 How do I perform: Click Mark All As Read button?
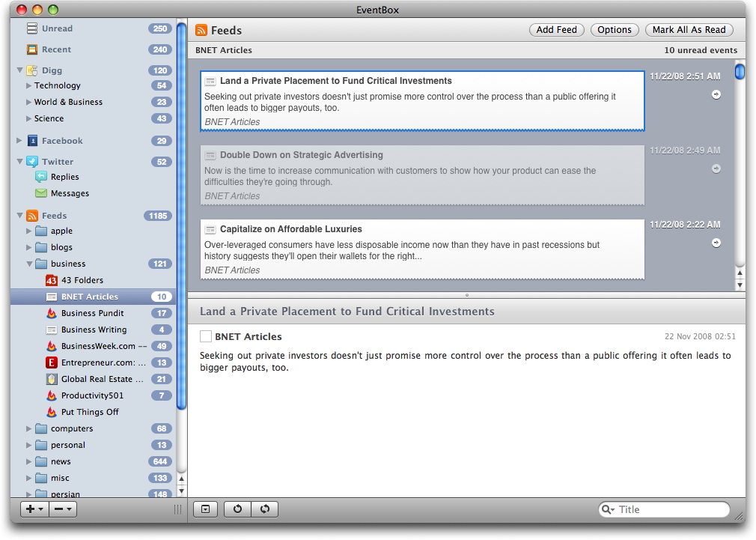(x=689, y=30)
